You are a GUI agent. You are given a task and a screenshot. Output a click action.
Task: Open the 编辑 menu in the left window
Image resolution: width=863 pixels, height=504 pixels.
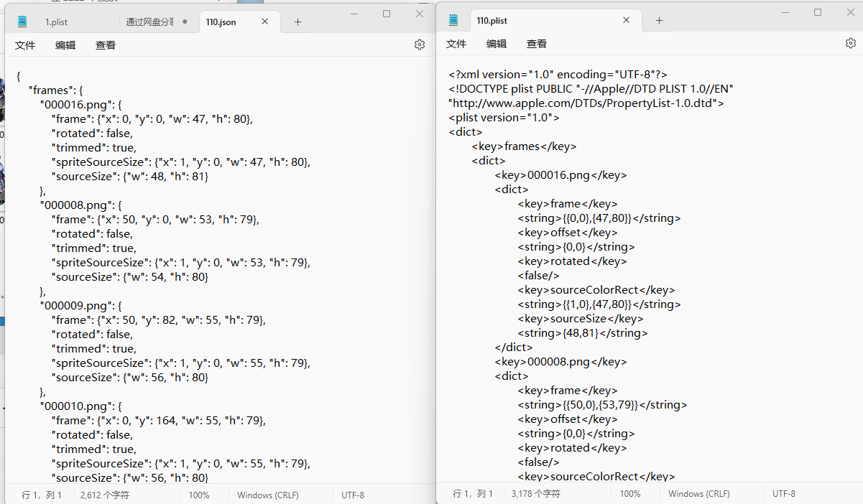point(65,45)
